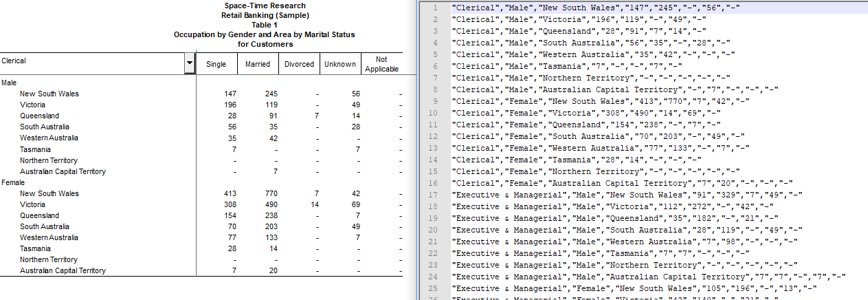Screen dimensions: 868x300
Task: Open the Clerical occupation dropdown arrow
Action: point(189,64)
